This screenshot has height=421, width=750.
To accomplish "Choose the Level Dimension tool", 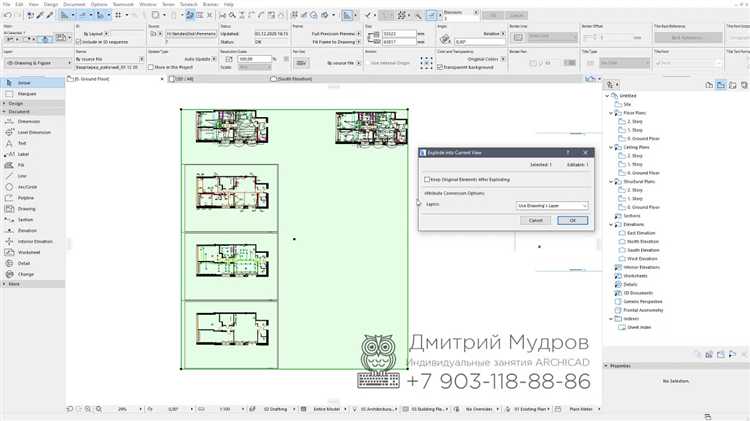I will pos(32,133).
